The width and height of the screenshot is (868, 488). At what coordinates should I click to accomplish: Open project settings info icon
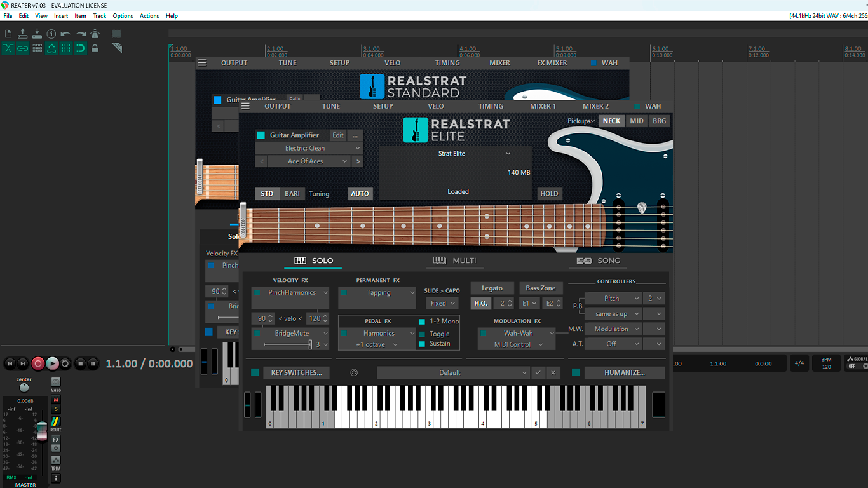point(51,34)
